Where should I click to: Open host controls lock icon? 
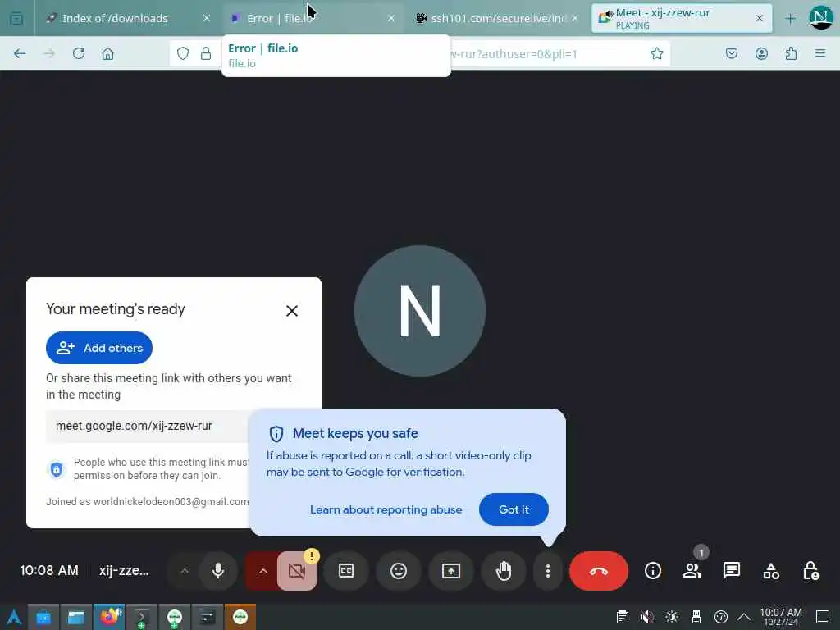point(811,571)
